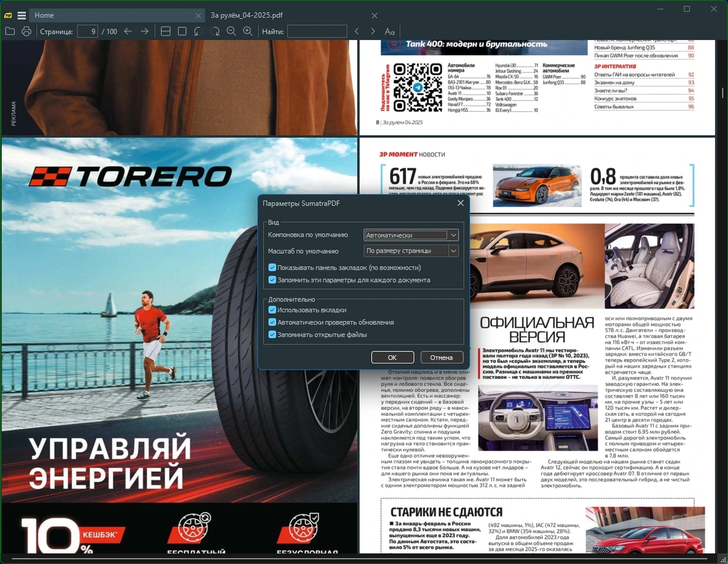This screenshot has height=564, width=728.
Task: Click the УПРАВЛЯЙ ЭНЕРГИЕЙ slogan text
Action: tap(110, 462)
